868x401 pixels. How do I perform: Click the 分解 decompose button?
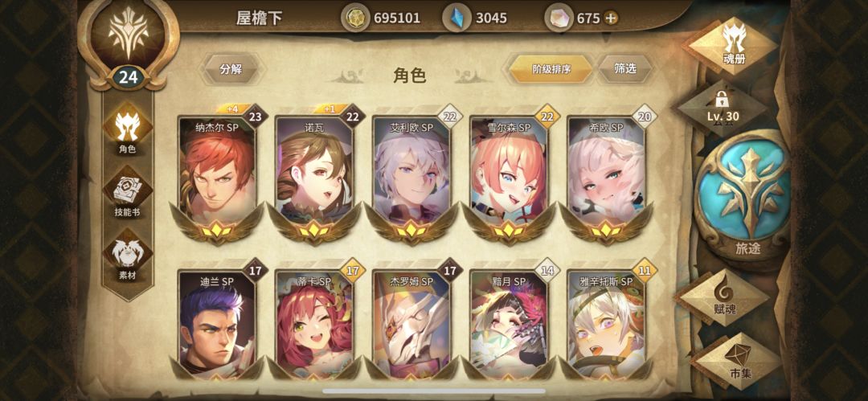(231, 69)
